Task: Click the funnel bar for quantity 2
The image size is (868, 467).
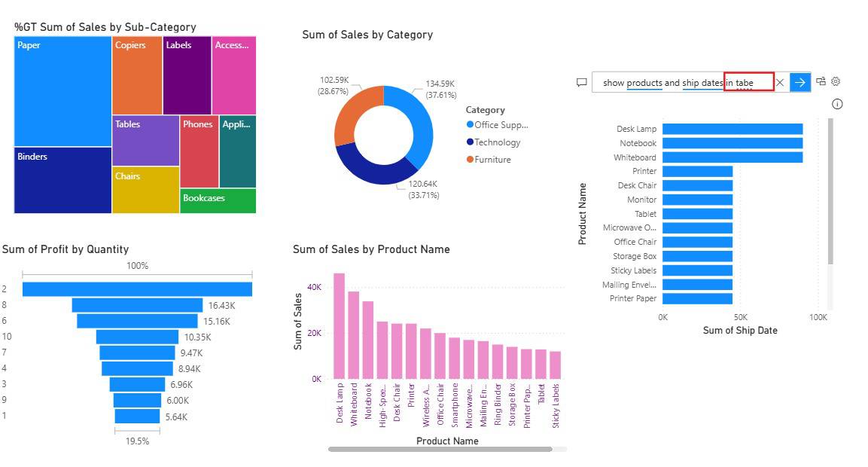Action: (137, 289)
